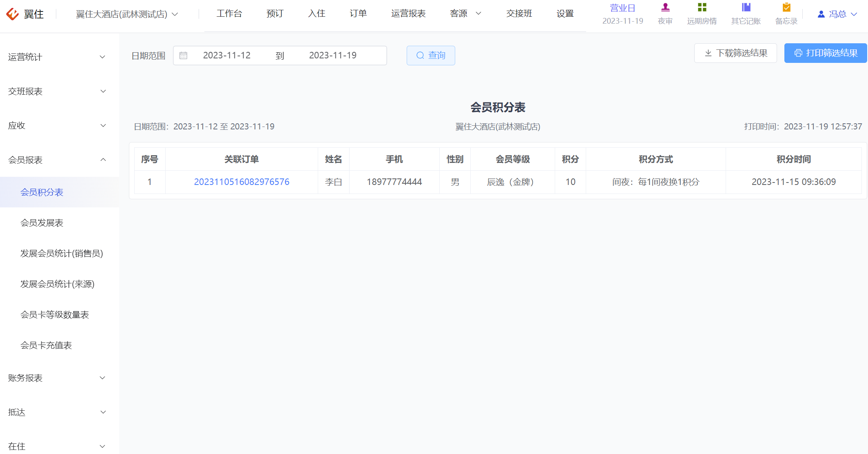Open order link 2023110516082976576

tap(241, 182)
